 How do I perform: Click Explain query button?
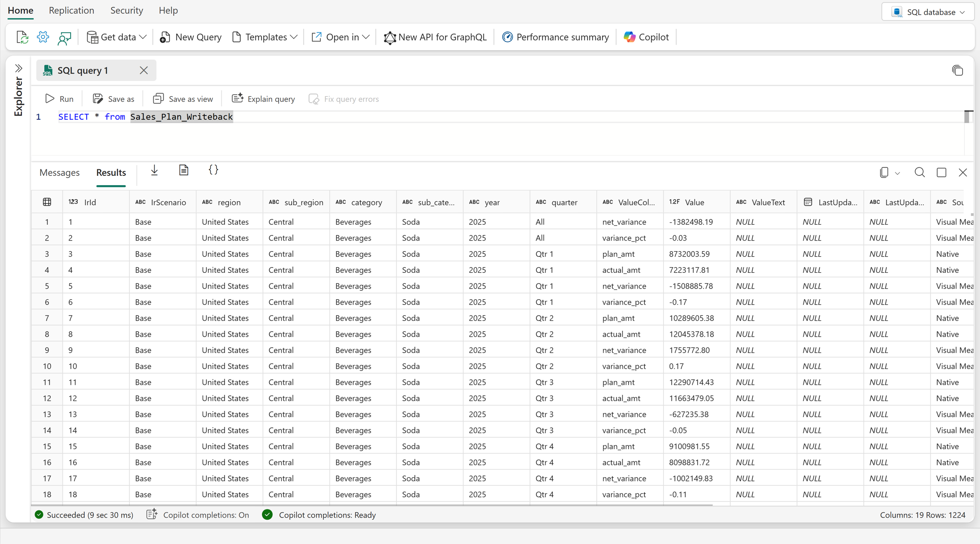click(263, 99)
